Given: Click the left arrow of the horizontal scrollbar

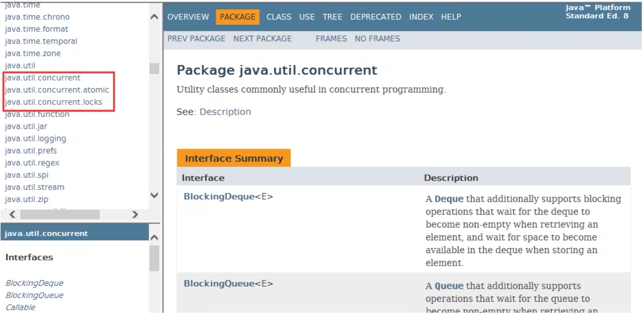Looking at the screenshot, I should (13, 214).
